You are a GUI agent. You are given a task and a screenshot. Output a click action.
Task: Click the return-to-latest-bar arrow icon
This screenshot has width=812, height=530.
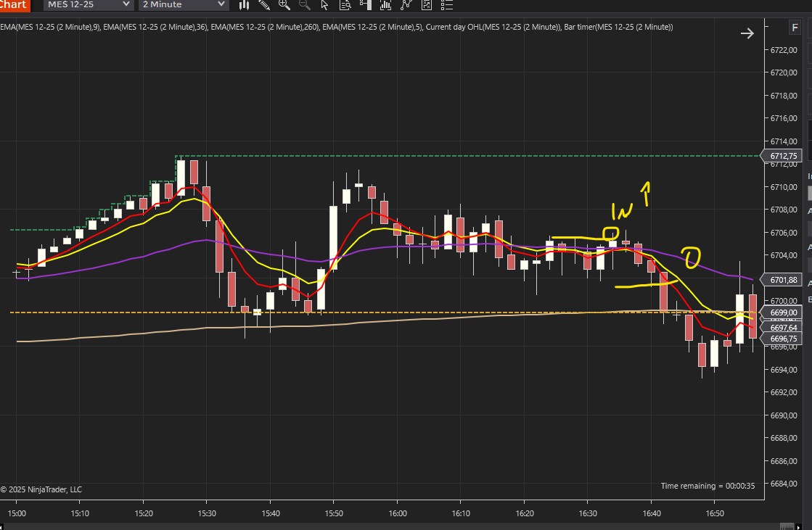coord(747,33)
